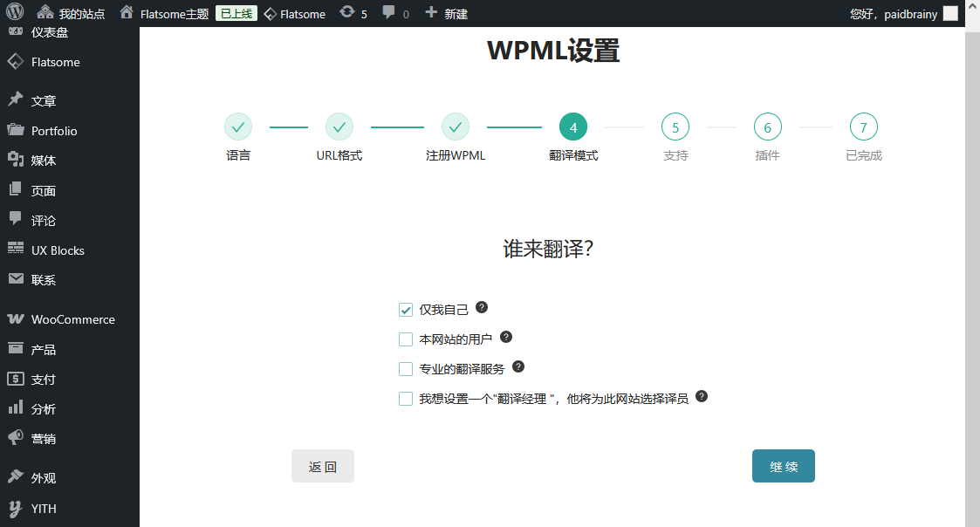Viewport: 980px width, 527px height.
Task: Show help tooltip for 本网站的用户
Action: tap(506, 337)
